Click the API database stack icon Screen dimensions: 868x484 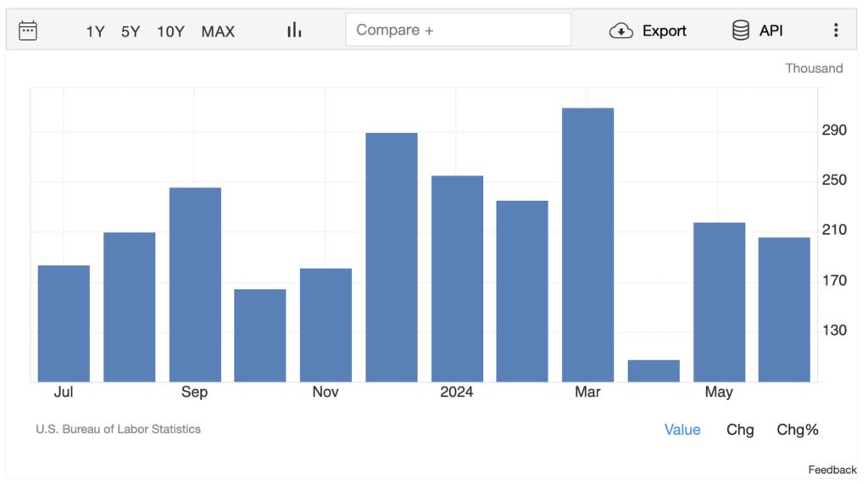[741, 31]
